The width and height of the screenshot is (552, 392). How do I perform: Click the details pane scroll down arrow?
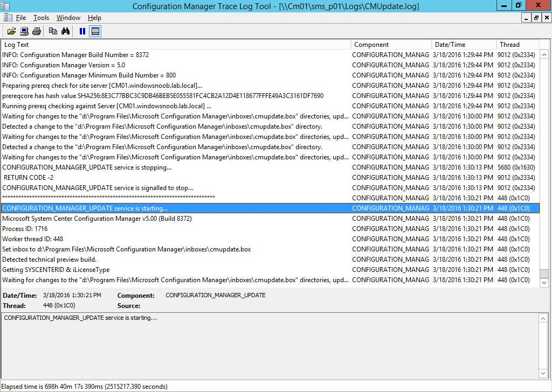pyautogui.click(x=543, y=373)
